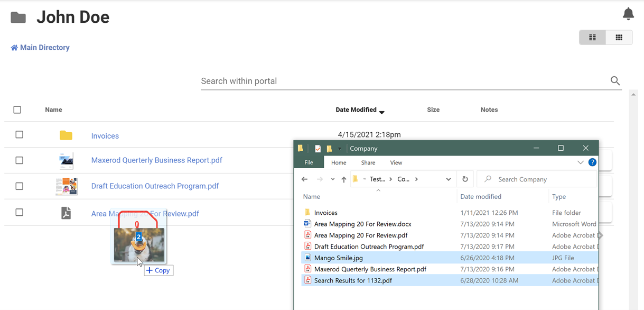Select Search Results for 1132.pdf in Explorer
The width and height of the screenshot is (644, 310).
click(353, 280)
